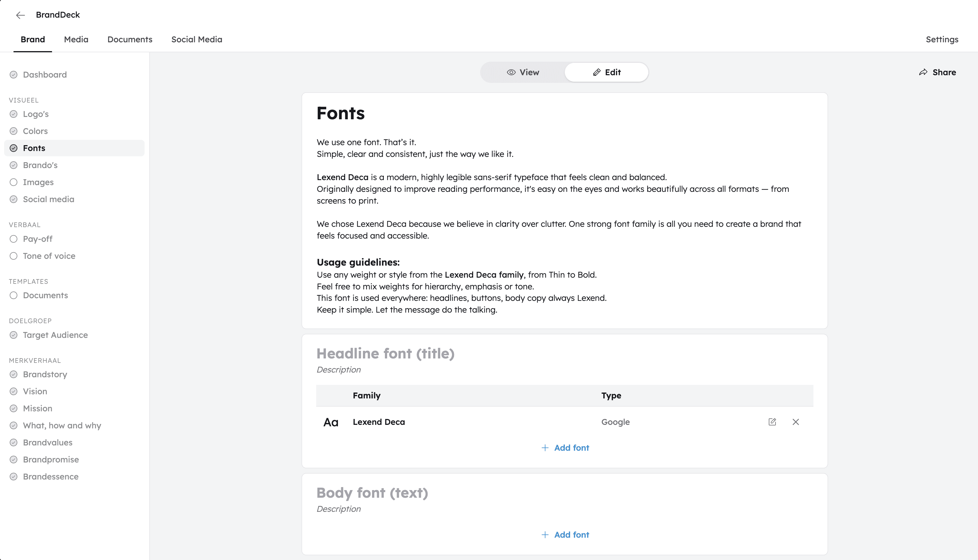Open Settings in the top right
This screenshot has height=560, width=978.
942,39
